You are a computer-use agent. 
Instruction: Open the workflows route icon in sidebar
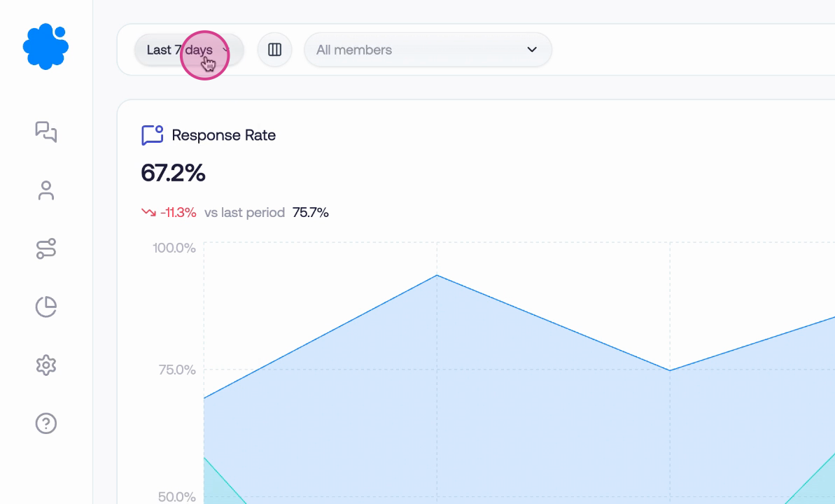(x=46, y=248)
